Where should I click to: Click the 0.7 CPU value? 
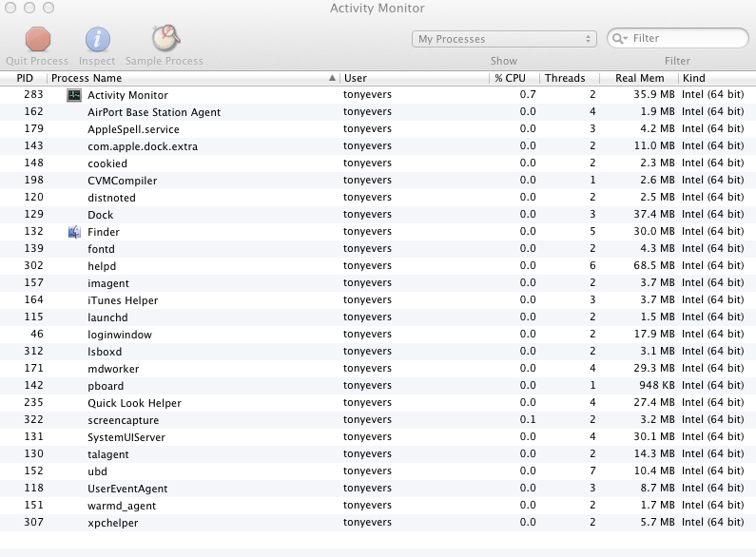point(528,94)
